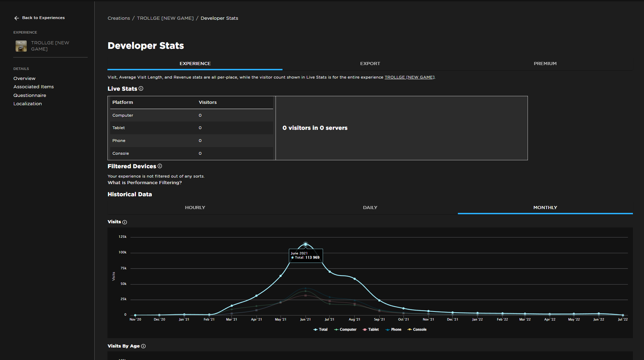Switch to the EXPORT tab
Screen dimensions: 644x360
[x=370, y=64]
